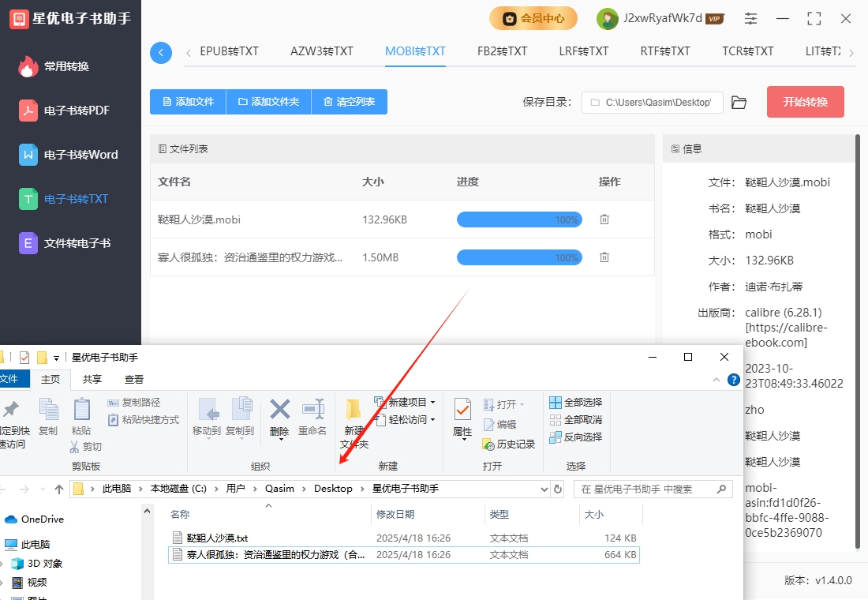
Task: Click the blue back arrow button
Action: [161, 53]
